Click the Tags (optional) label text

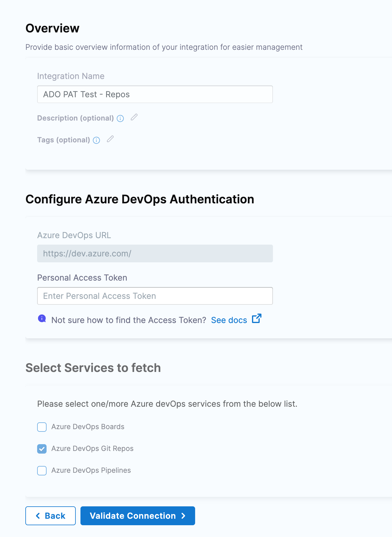(63, 140)
